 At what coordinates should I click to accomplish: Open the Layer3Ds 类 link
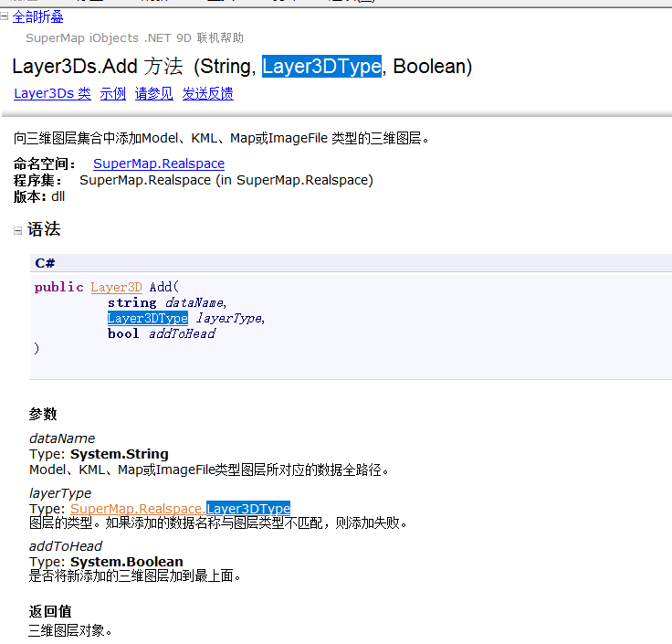pos(52,93)
